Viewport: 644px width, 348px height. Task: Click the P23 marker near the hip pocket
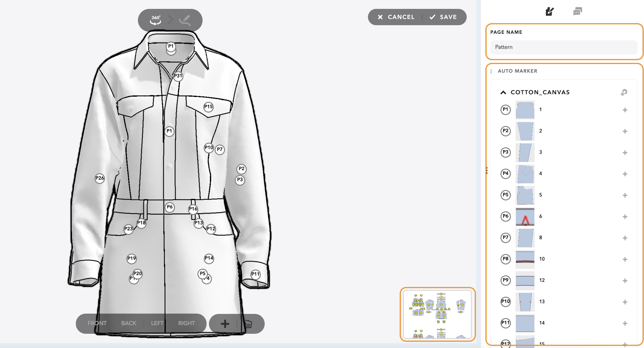[128, 229]
